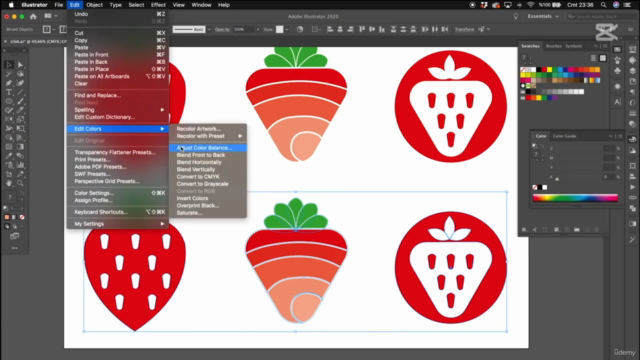Open the Style swatch dropdown

287,29
